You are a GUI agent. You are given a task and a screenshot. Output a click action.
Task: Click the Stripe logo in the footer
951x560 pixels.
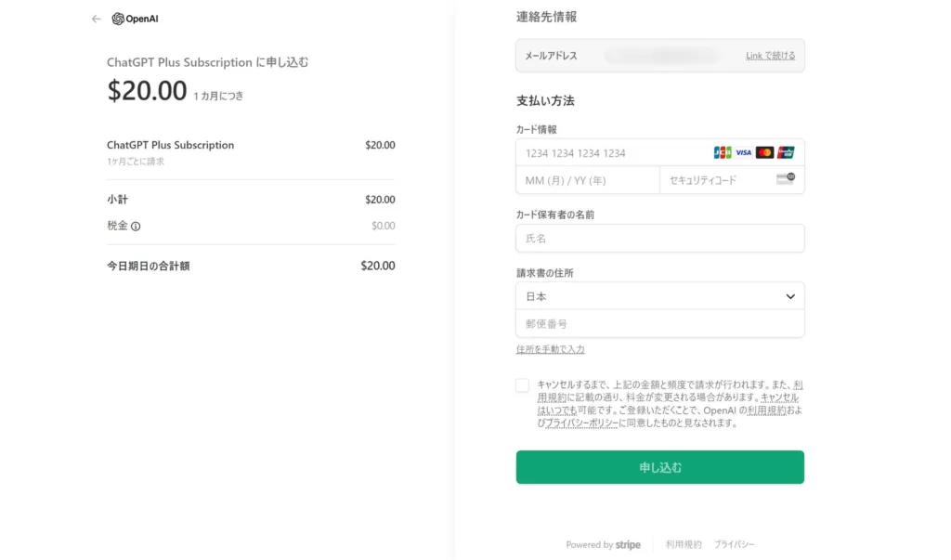(627, 544)
